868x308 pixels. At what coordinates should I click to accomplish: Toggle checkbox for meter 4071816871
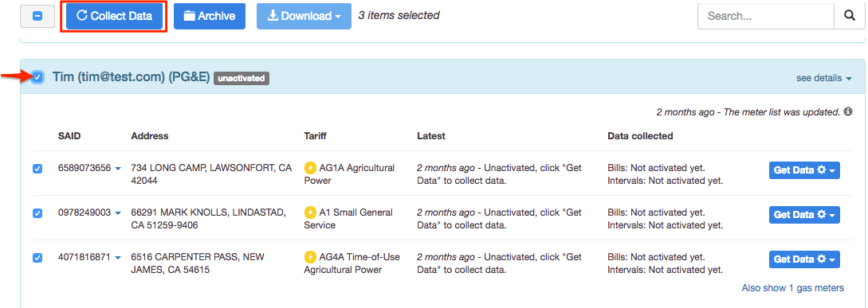tap(37, 258)
